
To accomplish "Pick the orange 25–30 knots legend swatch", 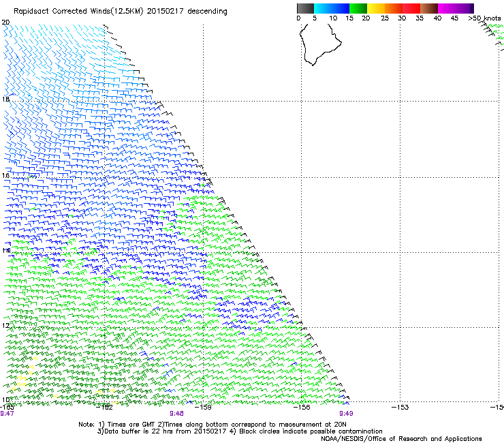I will click(x=394, y=8).
